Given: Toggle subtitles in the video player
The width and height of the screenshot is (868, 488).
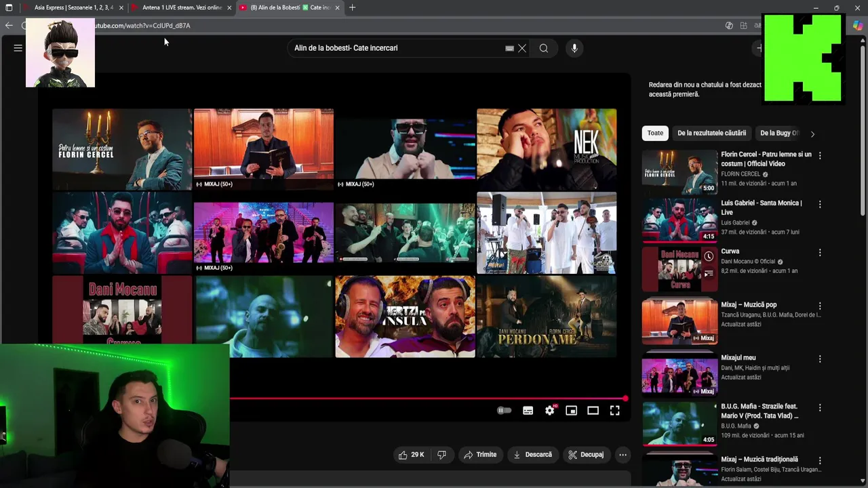Looking at the screenshot, I should (x=528, y=411).
